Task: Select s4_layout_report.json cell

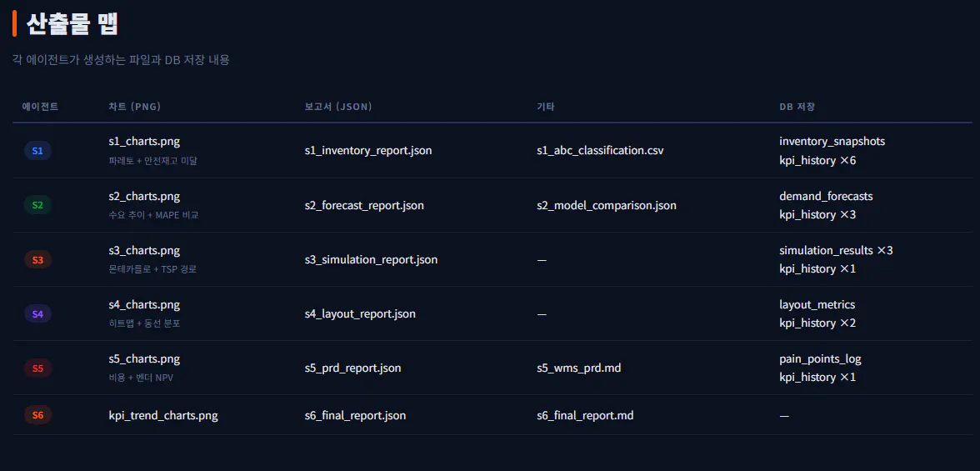Action: (x=360, y=314)
